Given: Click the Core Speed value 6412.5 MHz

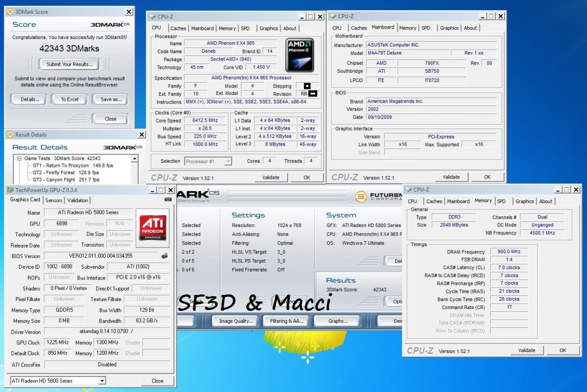Looking at the screenshot, I should click(205, 121).
